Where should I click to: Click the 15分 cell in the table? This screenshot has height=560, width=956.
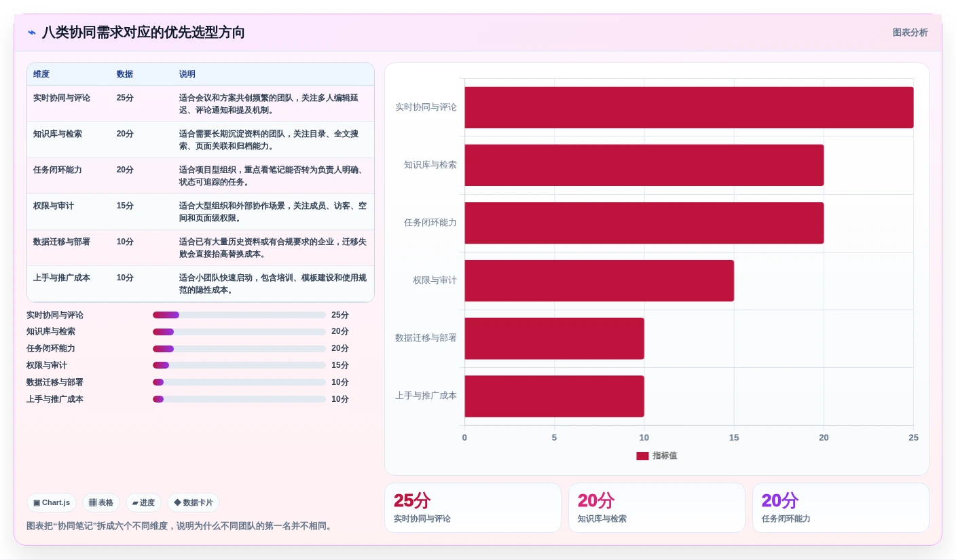(x=125, y=206)
